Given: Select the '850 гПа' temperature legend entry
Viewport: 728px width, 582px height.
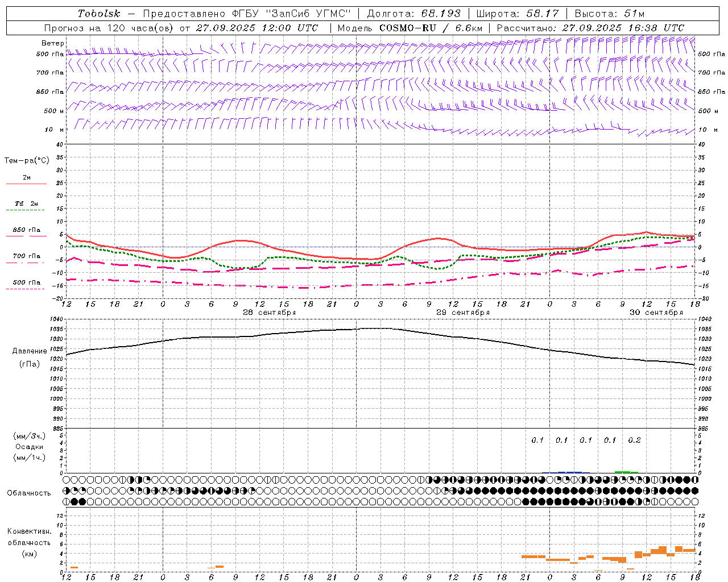Looking at the screenshot, I should (26, 230).
